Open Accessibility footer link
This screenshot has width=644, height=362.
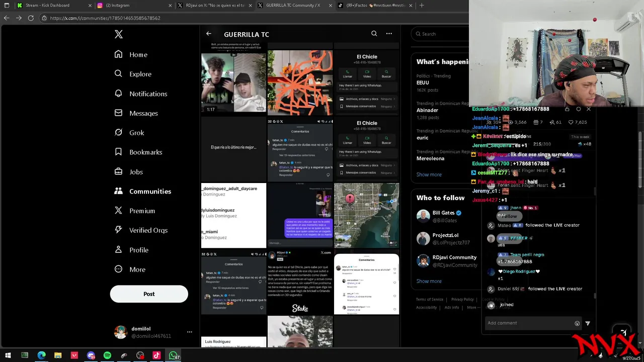426,307
